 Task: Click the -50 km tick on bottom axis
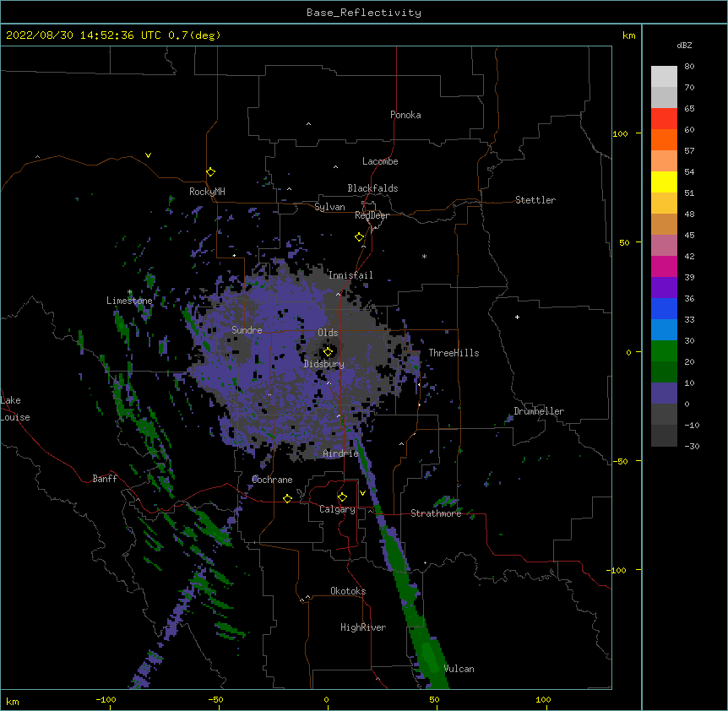(215, 699)
